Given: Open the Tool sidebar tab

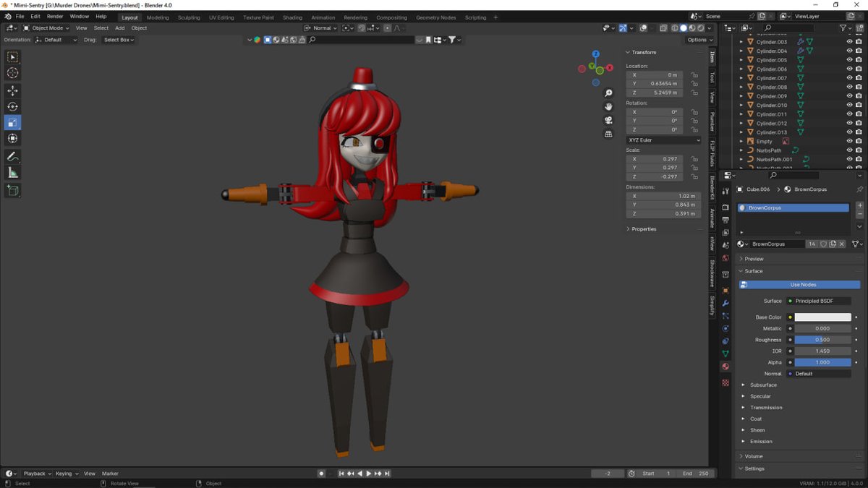Looking at the screenshot, I should (x=712, y=77).
